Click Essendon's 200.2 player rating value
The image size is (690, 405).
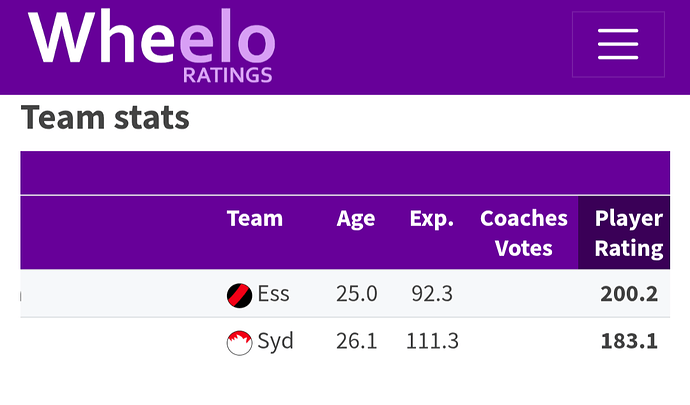click(629, 294)
